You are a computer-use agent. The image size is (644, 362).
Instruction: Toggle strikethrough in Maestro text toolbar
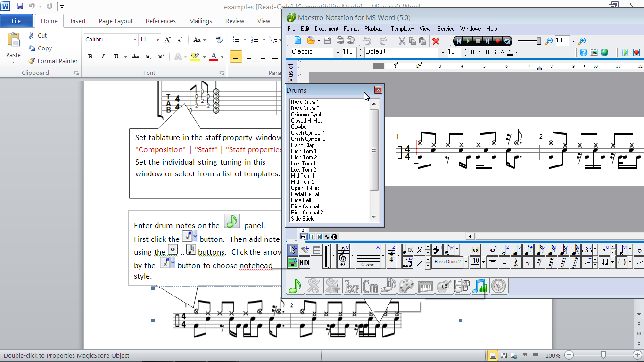coord(495,52)
